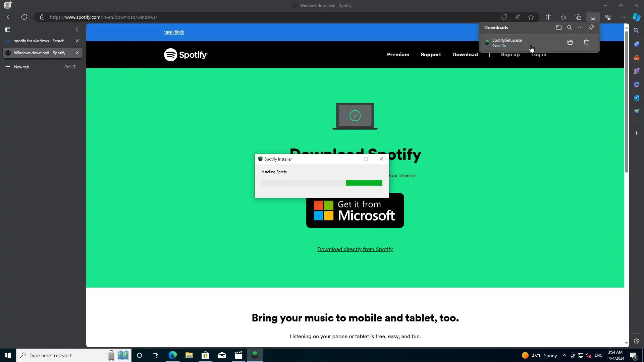644x362 pixels.
Task: Open Copilot sidebar icon
Action: pyautogui.click(x=636, y=17)
